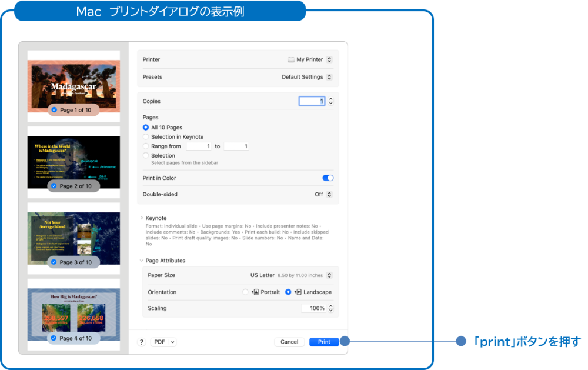Click the Help question mark icon
The height and width of the screenshot is (370, 588).
point(141,341)
